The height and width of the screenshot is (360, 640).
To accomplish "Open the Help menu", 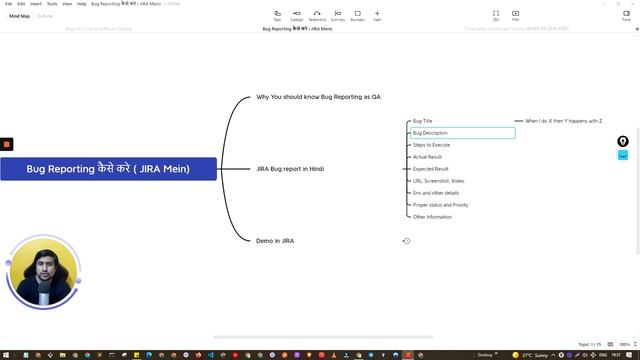I will tap(82, 4).
